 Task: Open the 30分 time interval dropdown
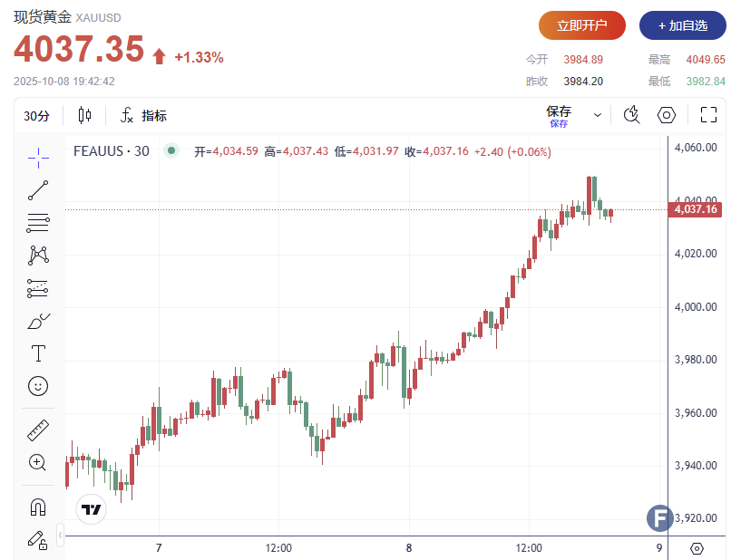pyautogui.click(x=37, y=116)
